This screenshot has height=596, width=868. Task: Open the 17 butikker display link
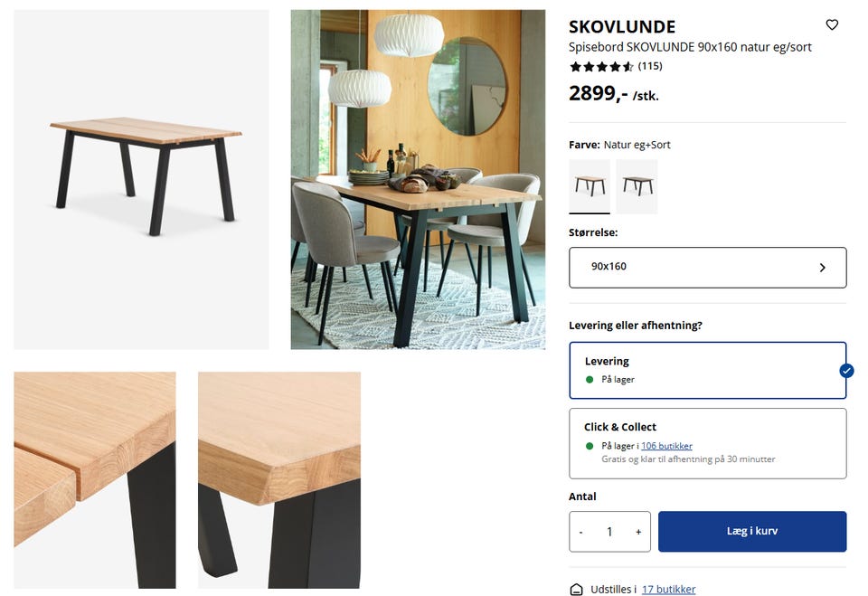click(668, 590)
